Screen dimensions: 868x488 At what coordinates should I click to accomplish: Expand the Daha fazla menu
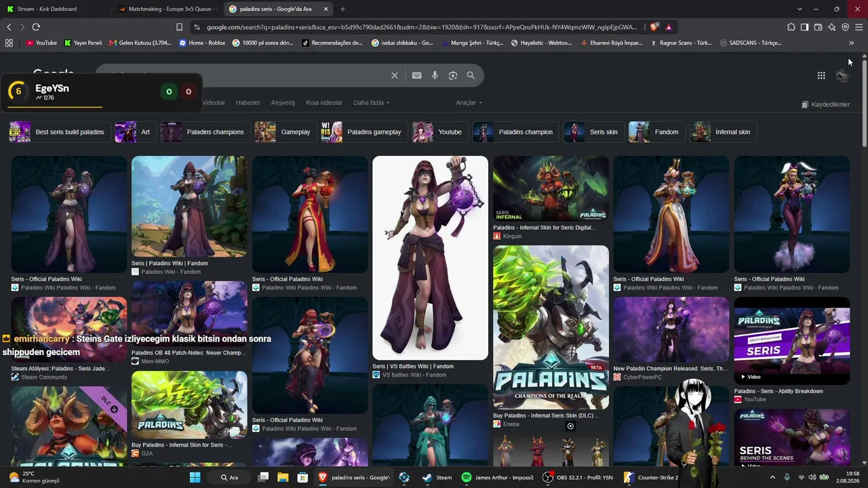pyautogui.click(x=372, y=103)
